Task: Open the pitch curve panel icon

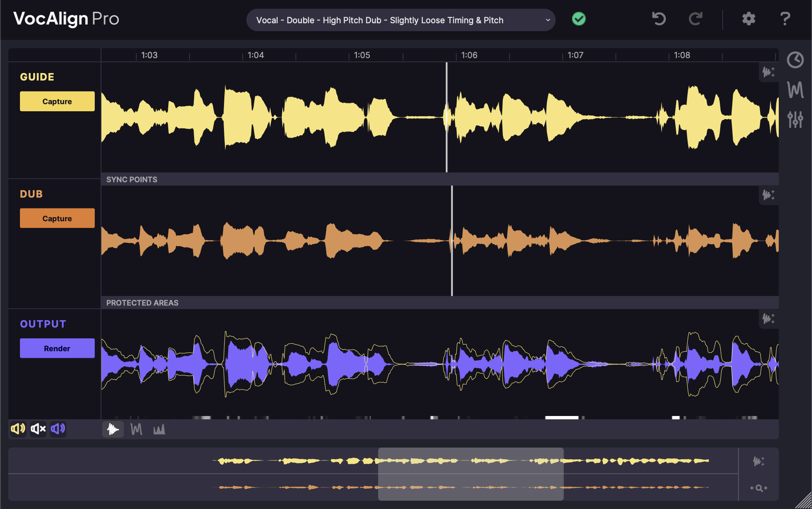Action: click(795, 90)
